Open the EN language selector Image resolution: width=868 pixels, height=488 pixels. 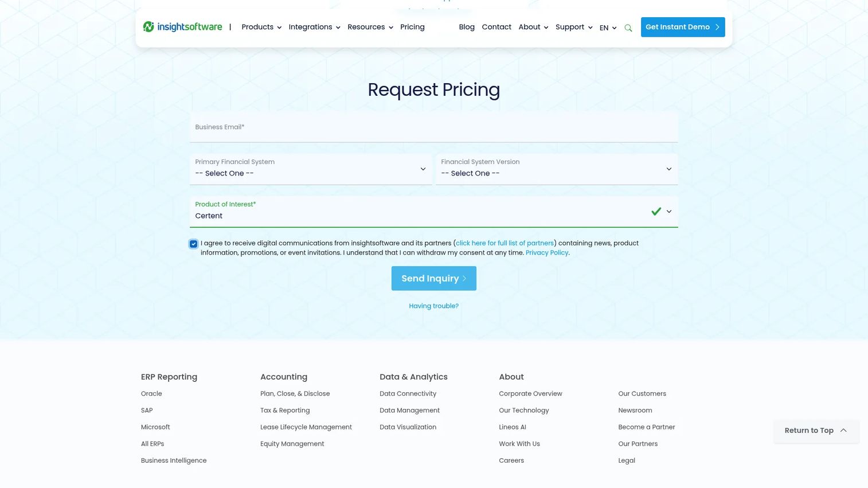(x=608, y=28)
